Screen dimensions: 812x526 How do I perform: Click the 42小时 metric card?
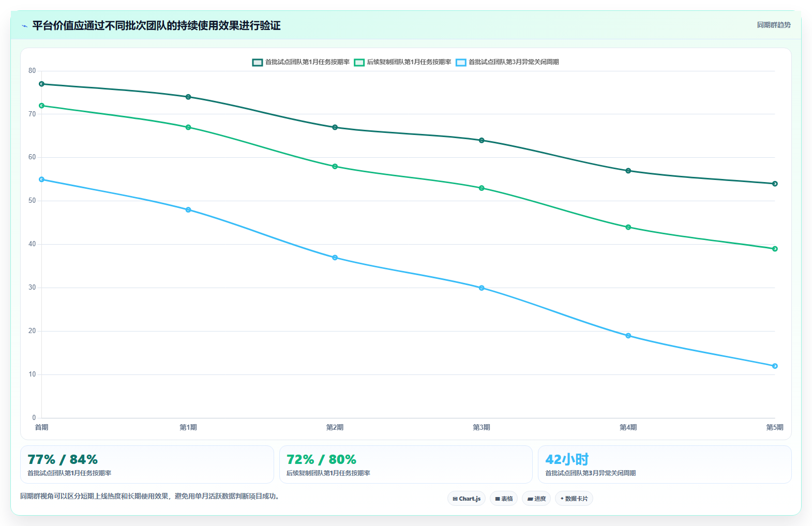(x=665, y=464)
